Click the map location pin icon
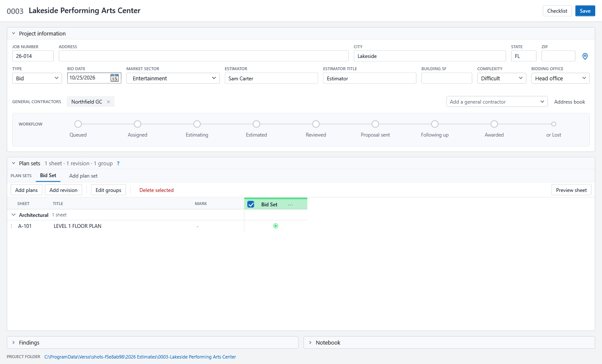Viewport: 602px width, 364px height. 585,56
